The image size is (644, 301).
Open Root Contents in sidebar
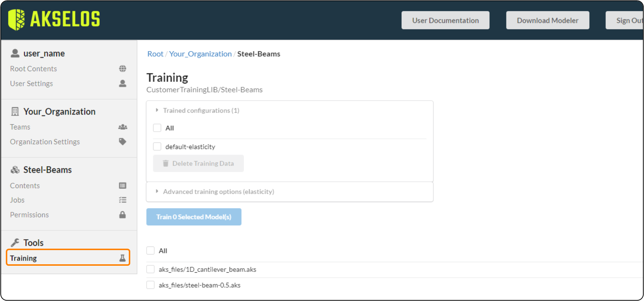[33, 69]
